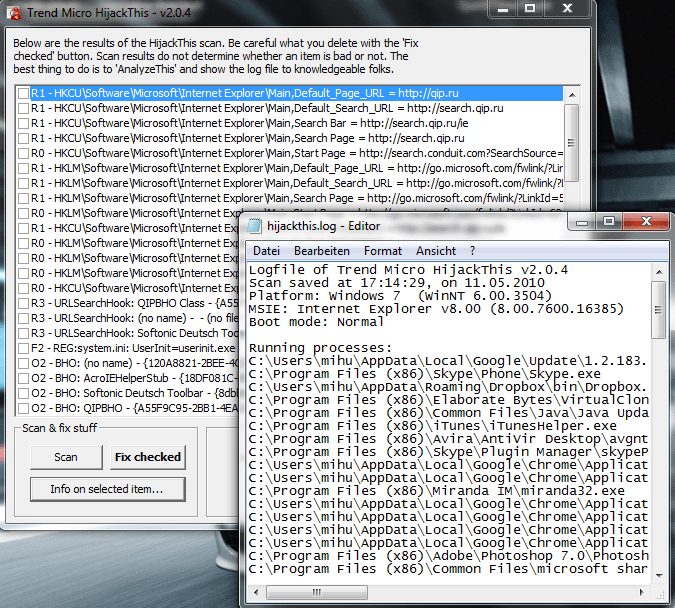Click the Java\Java Upda line in Editor
675x608 pixels.
[448, 413]
